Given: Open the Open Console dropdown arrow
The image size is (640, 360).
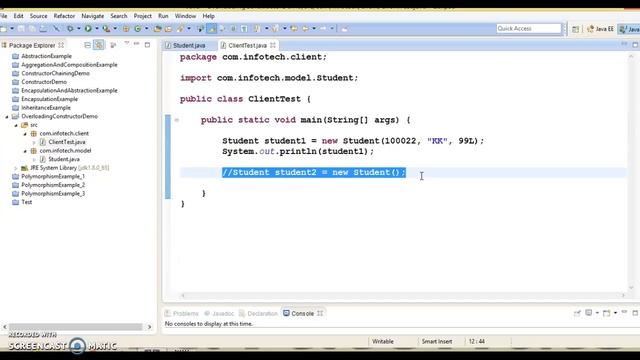Looking at the screenshot, I should pos(616,313).
